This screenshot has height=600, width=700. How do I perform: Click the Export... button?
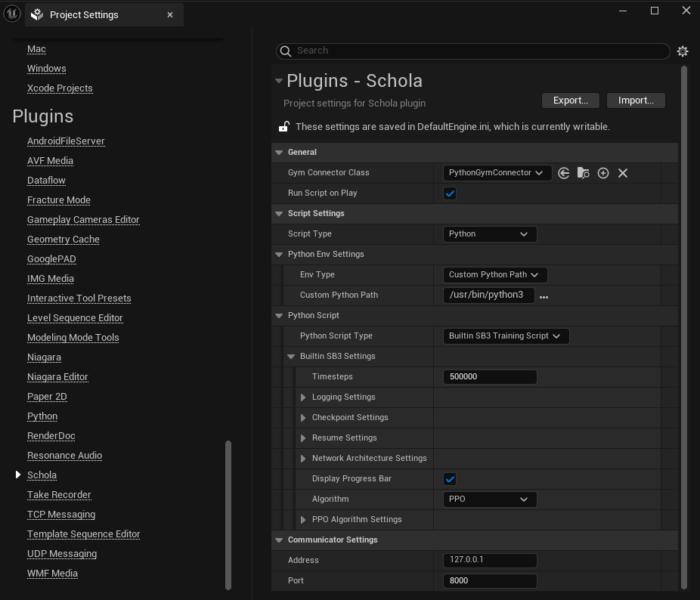tap(570, 101)
